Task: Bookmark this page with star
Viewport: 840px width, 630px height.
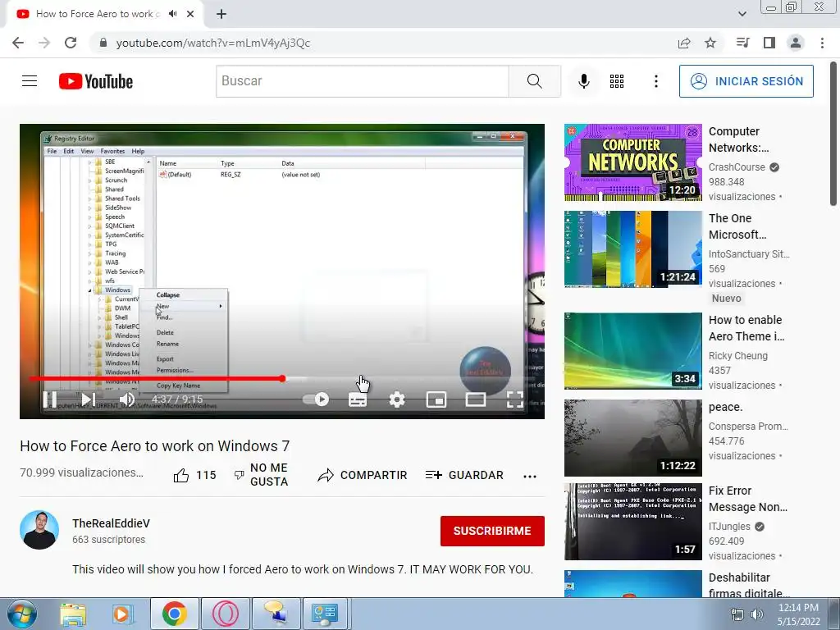Action: [x=710, y=43]
